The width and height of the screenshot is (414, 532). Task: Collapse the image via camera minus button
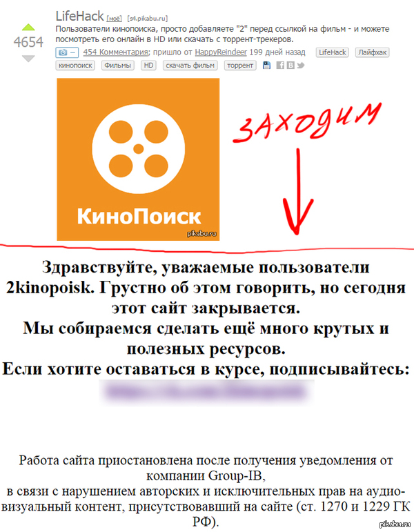pyautogui.click(x=67, y=52)
